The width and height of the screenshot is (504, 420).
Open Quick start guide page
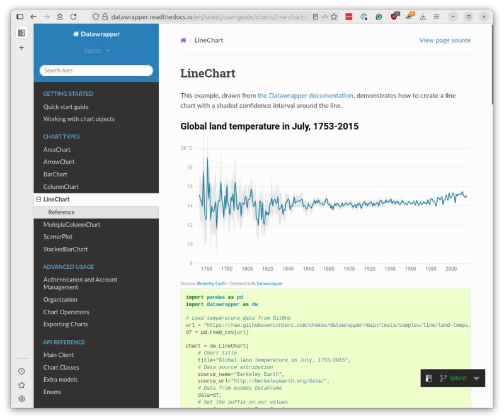(x=66, y=106)
